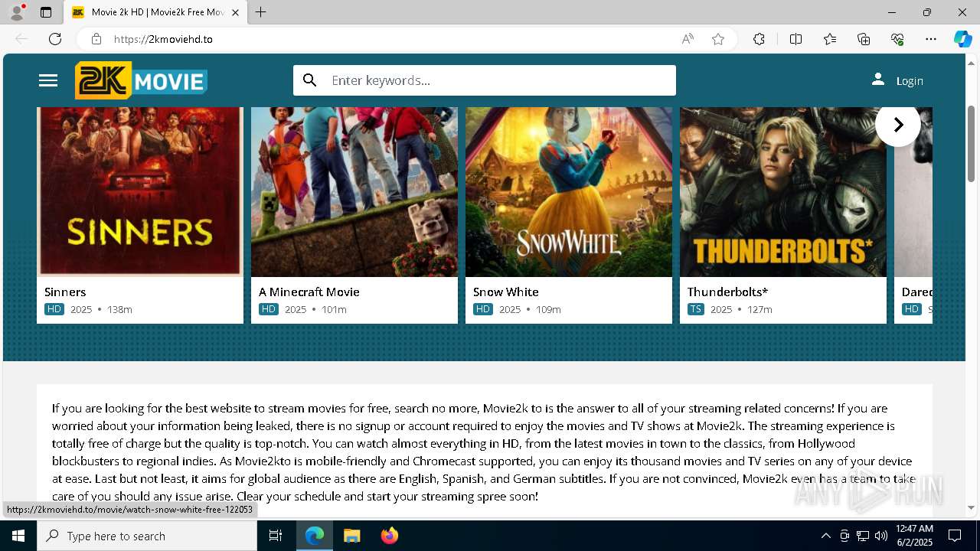Go back using the browser back arrow
The height and width of the screenshot is (551, 980).
[21, 39]
